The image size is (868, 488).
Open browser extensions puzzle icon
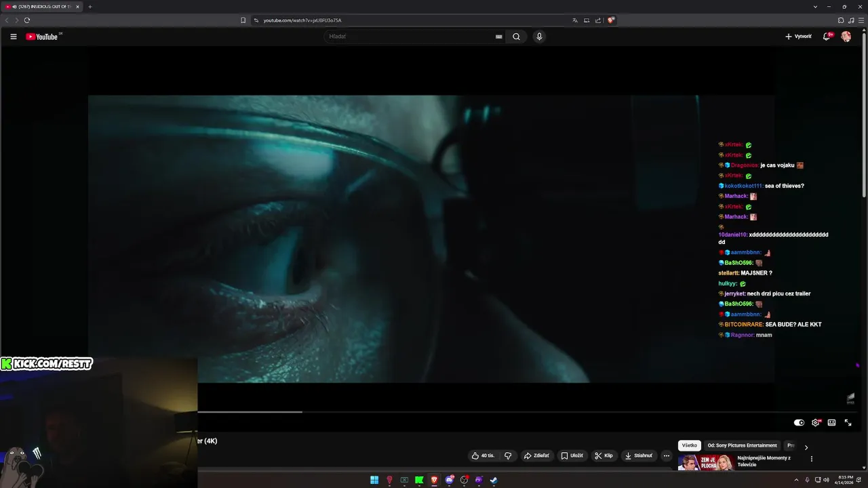tap(842, 20)
